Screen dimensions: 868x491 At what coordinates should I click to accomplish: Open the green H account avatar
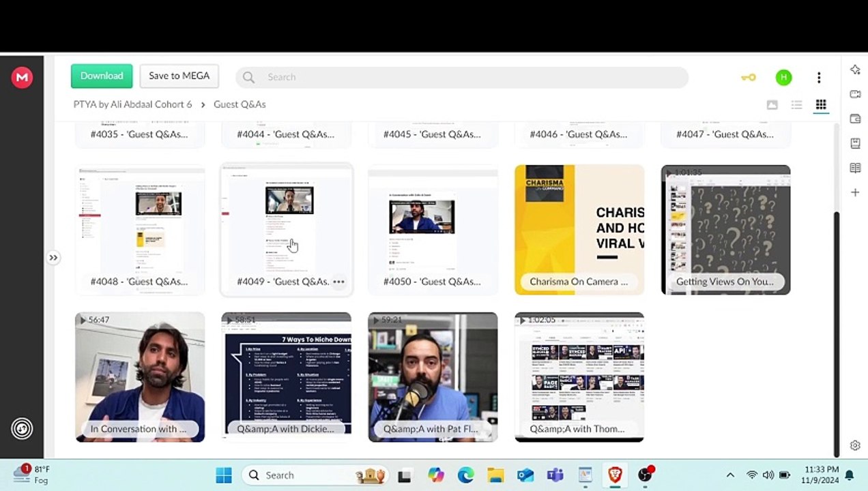coord(783,77)
